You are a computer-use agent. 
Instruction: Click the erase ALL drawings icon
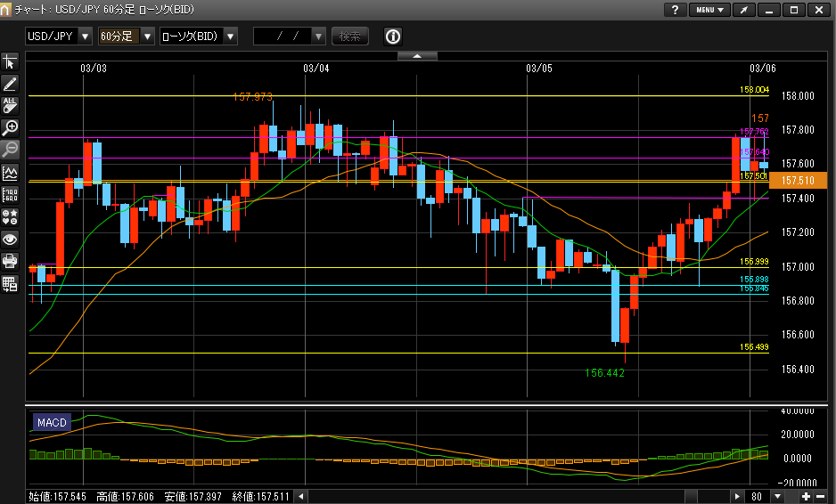click(10, 105)
